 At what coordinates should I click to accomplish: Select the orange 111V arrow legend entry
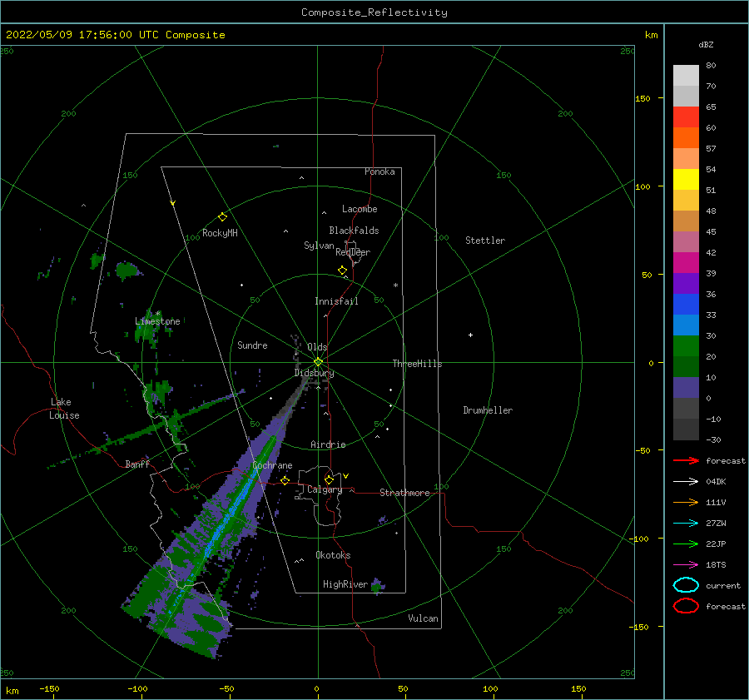tap(686, 502)
